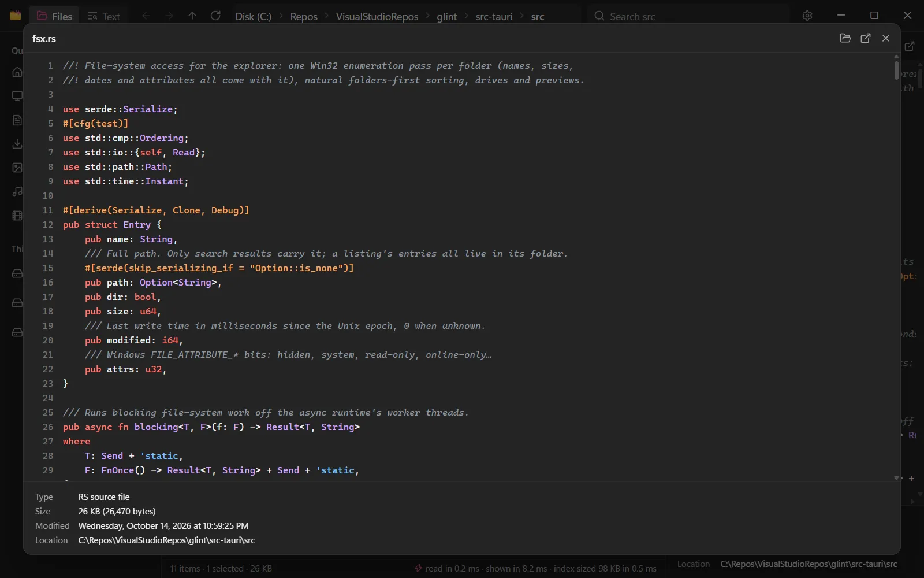
Task: Click the Modified date value
Action: pyautogui.click(x=163, y=526)
